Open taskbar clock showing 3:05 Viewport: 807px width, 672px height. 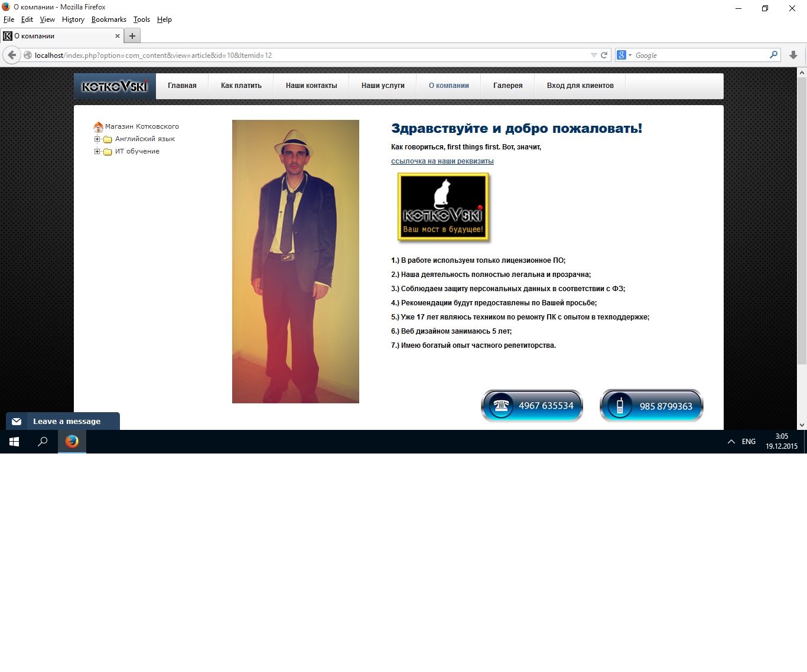point(782,442)
